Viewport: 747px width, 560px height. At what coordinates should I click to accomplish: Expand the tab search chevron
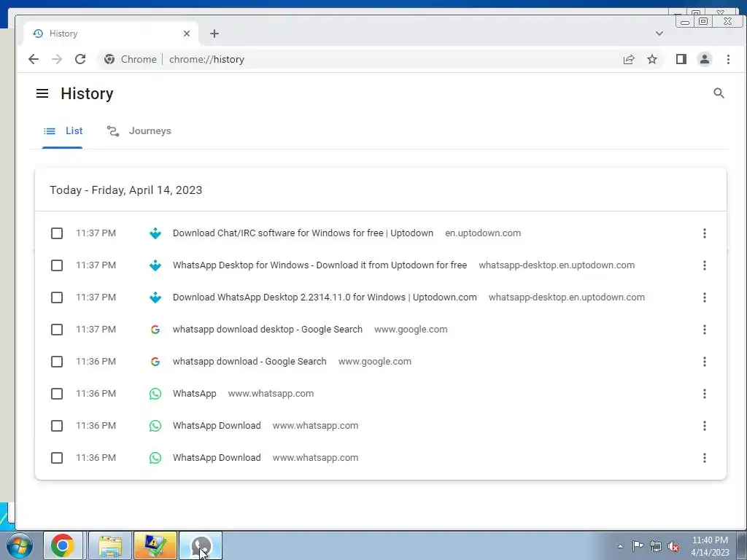click(659, 34)
